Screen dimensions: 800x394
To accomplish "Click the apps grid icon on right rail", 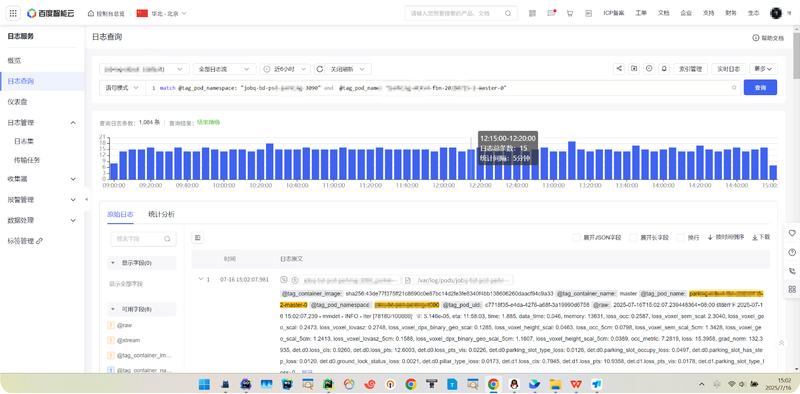I will (792, 289).
